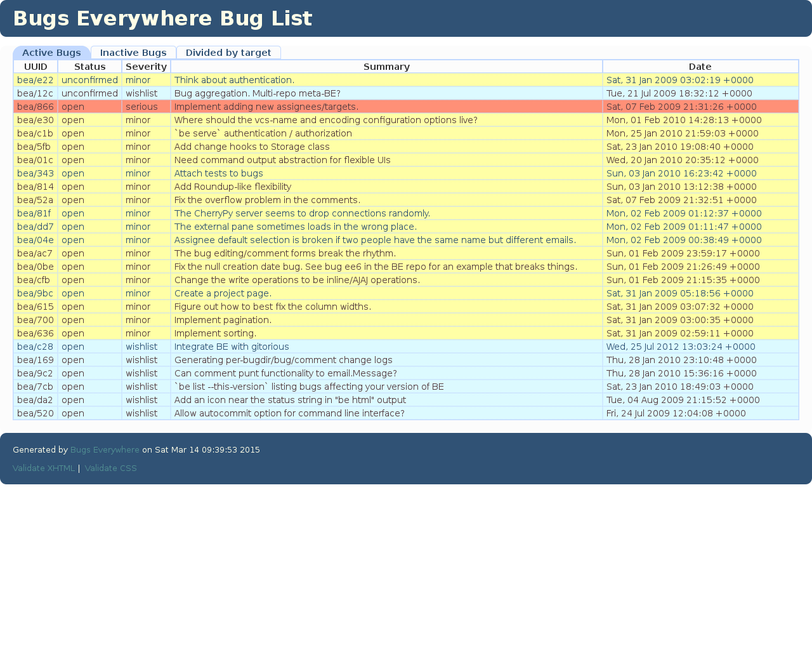Open bug bea/04e UUID link

point(36,240)
